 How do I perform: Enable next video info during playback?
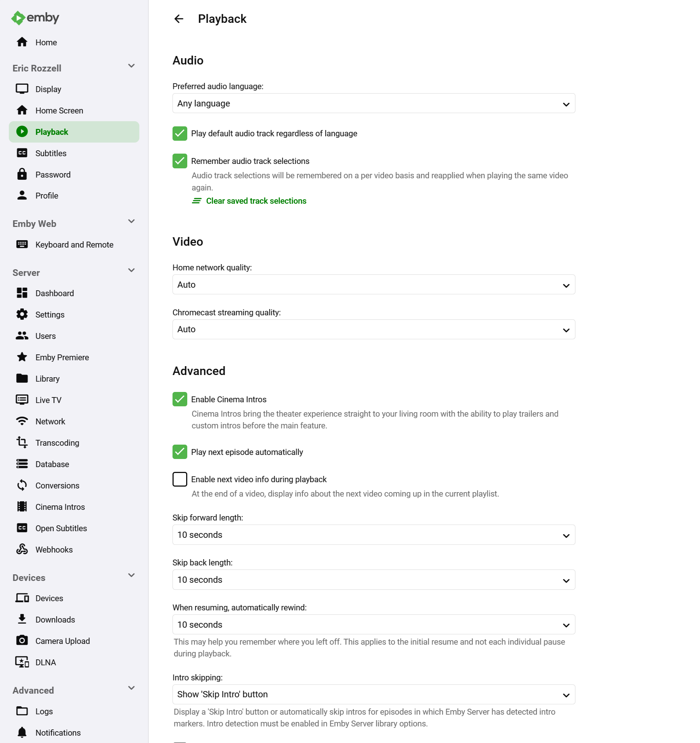(x=180, y=479)
